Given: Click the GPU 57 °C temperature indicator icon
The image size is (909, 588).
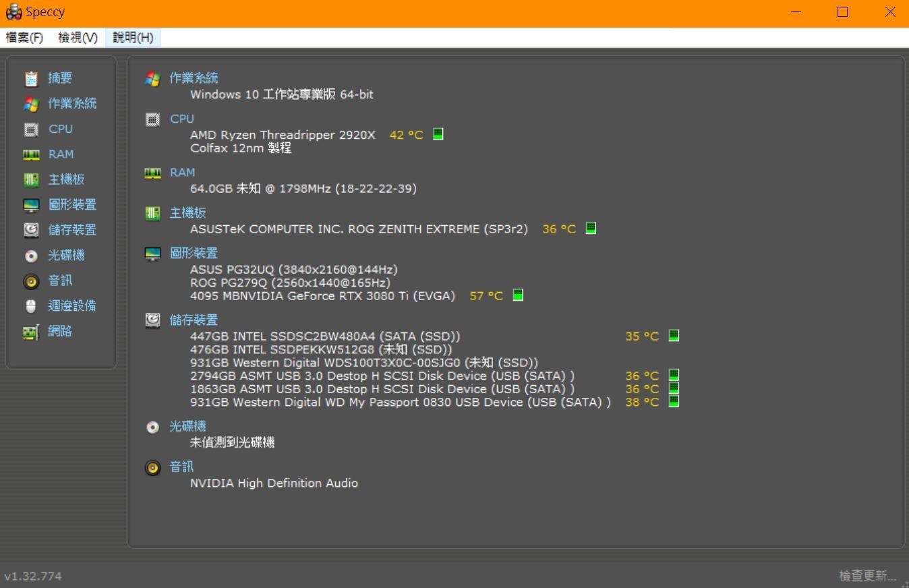Looking at the screenshot, I should (x=518, y=295).
